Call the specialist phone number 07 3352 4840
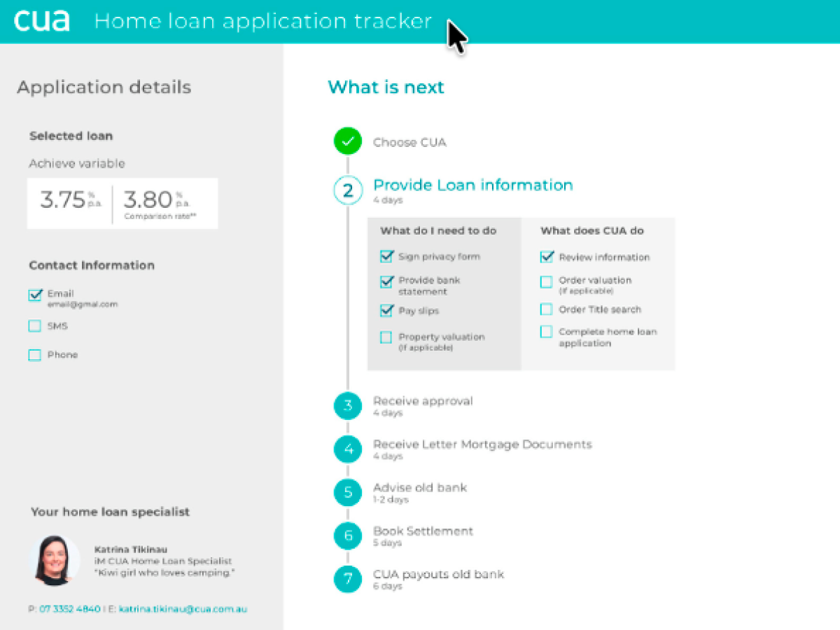840x630 pixels. pyautogui.click(x=69, y=609)
